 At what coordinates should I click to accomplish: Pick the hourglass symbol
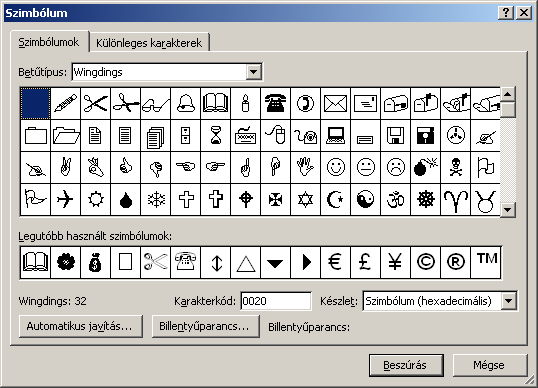(x=215, y=135)
